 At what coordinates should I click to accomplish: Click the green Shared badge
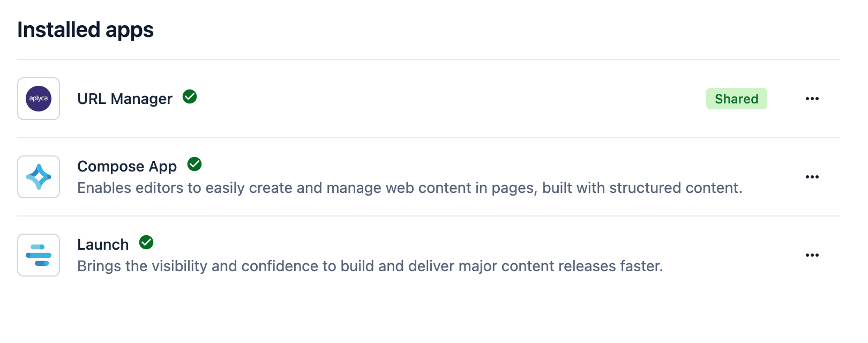(736, 99)
